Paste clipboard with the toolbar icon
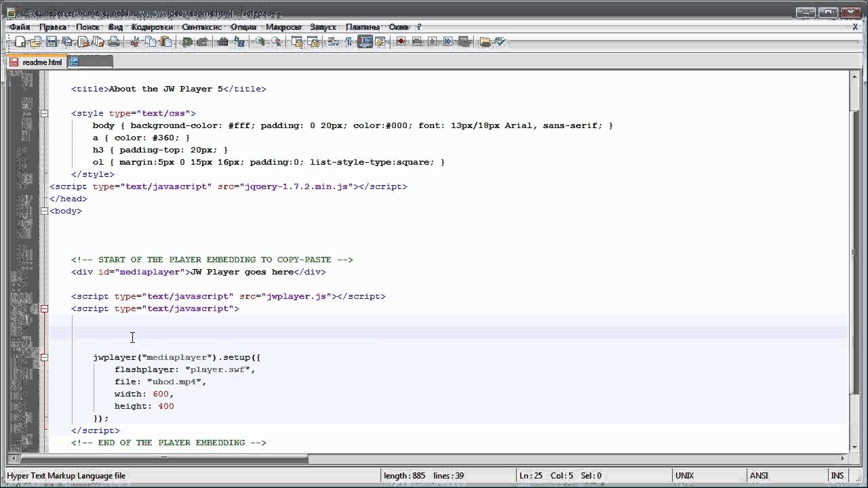 pos(166,42)
